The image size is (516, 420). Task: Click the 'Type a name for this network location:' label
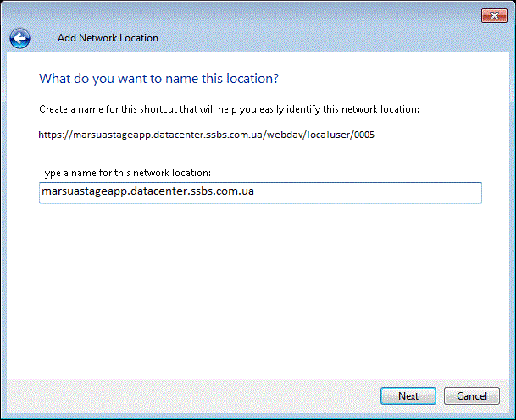point(125,173)
